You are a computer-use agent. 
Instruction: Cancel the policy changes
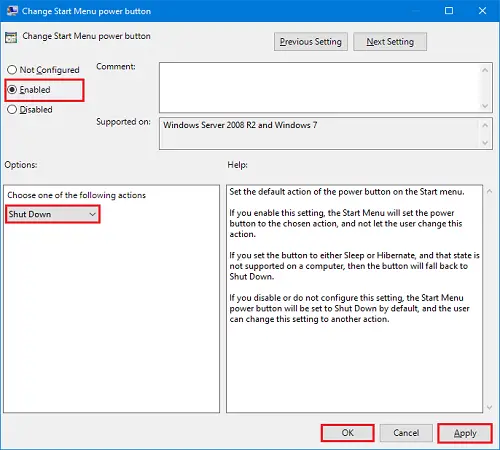(x=406, y=433)
